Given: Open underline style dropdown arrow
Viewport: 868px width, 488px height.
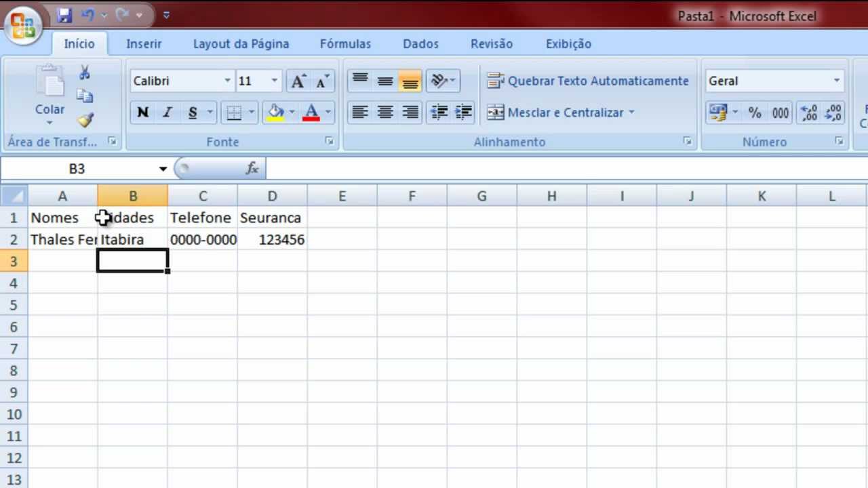Looking at the screenshot, I should tap(210, 113).
